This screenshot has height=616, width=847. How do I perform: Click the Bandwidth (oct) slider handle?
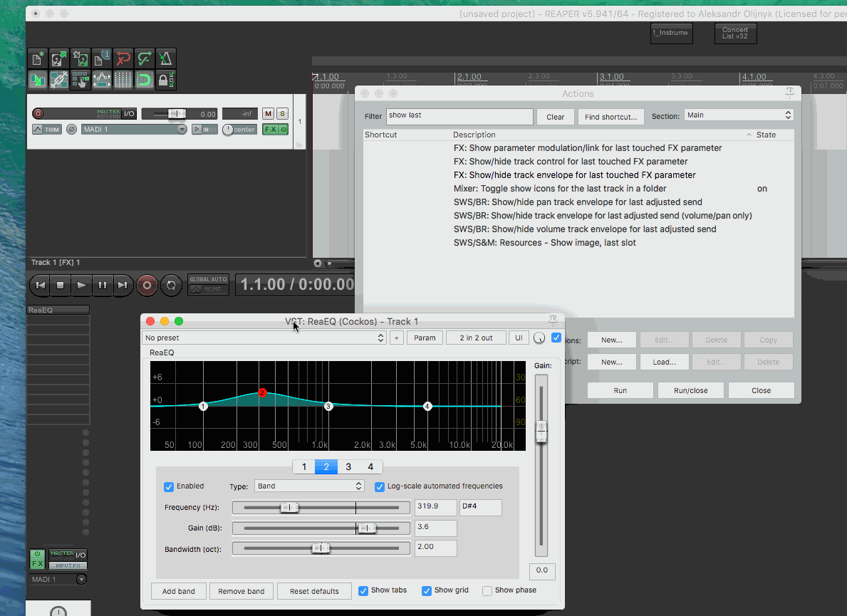point(321,548)
